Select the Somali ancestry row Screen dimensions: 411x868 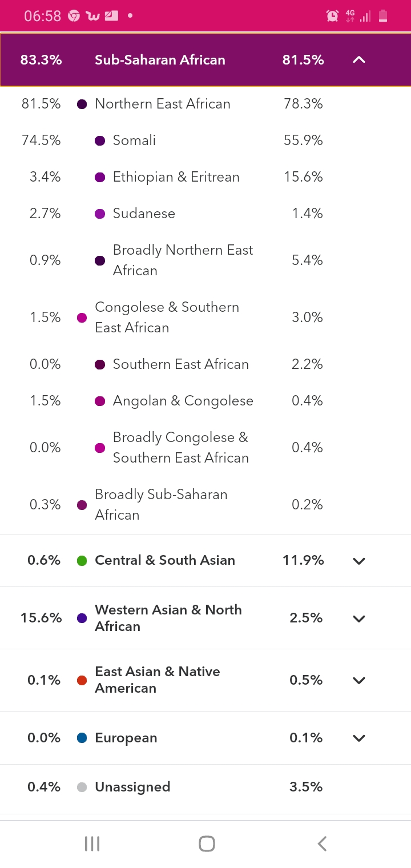205,140
